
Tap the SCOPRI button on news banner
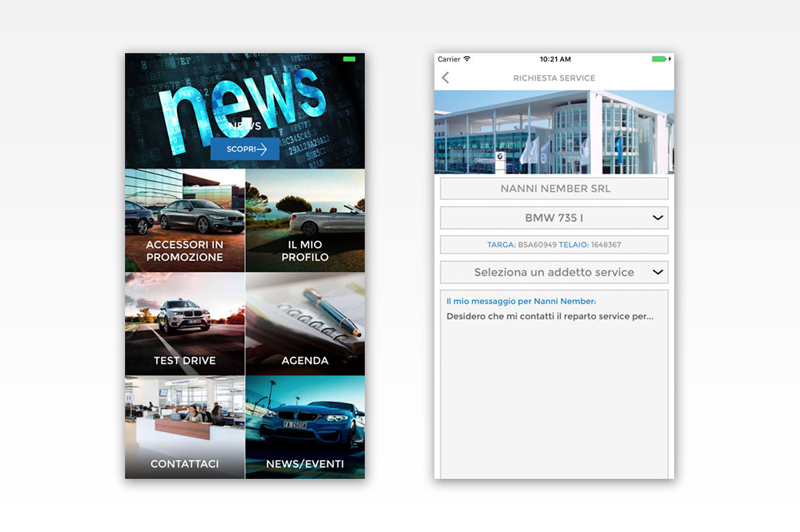(245, 149)
